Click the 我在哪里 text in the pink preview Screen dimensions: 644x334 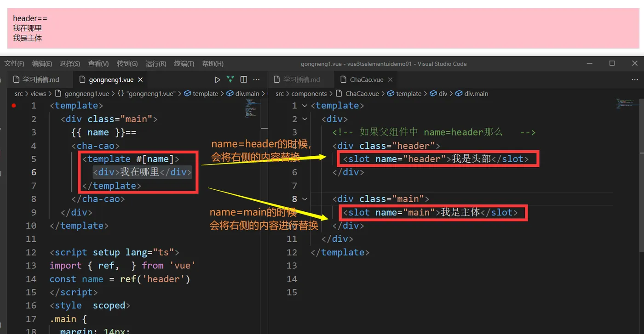(x=28, y=28)
